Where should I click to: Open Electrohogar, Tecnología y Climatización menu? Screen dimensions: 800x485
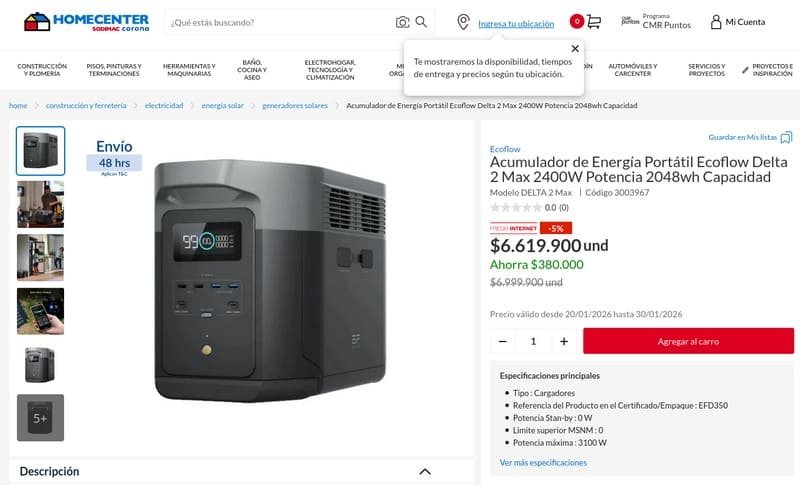330,70
